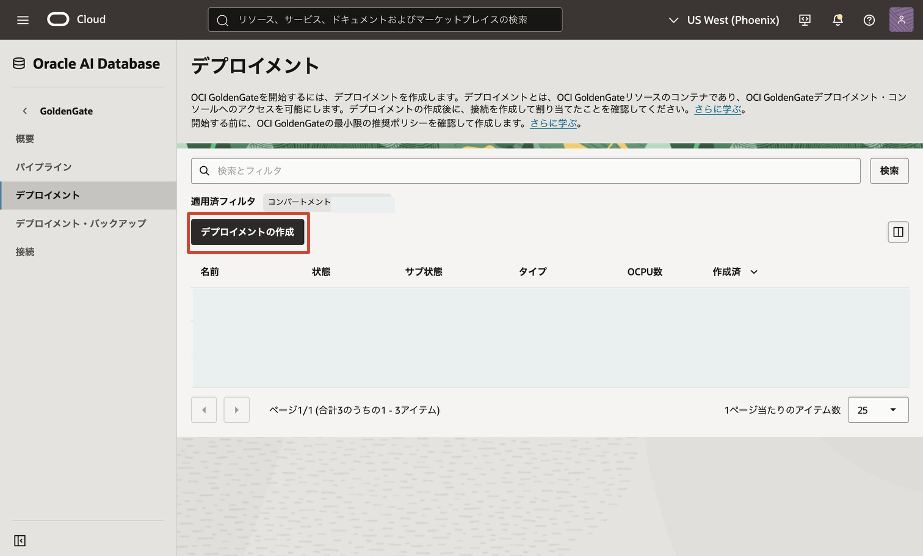Click the タイプ column header
The height and width of the screenshot is (556, 923).
[533, 272]
